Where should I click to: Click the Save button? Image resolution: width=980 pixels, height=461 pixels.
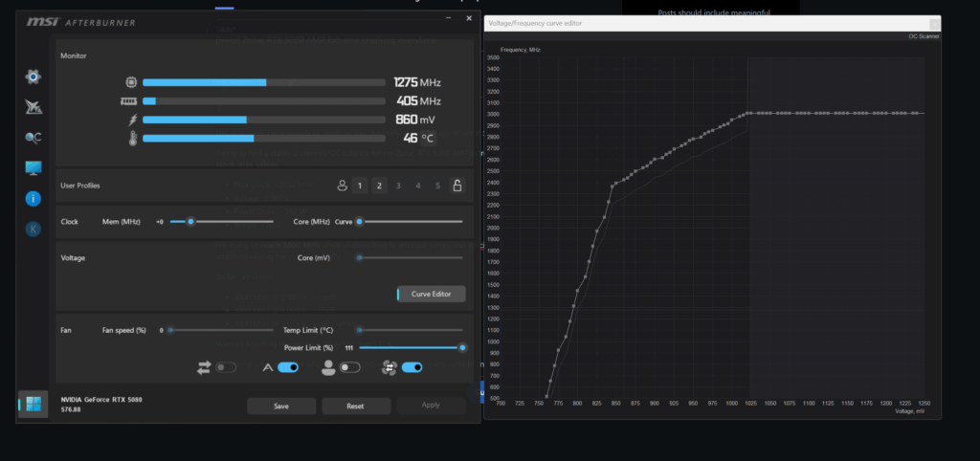(281, 406)
